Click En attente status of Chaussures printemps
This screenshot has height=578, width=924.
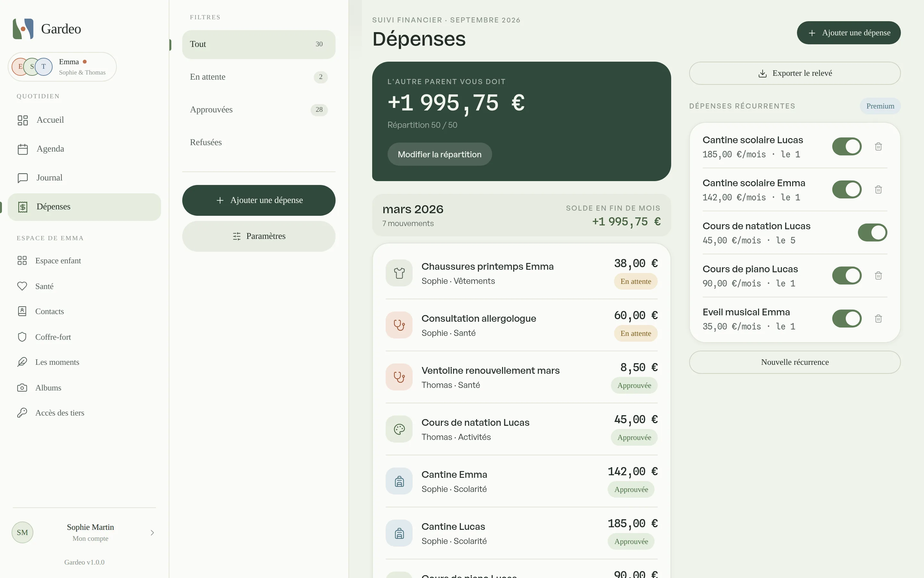coord(636,281)
